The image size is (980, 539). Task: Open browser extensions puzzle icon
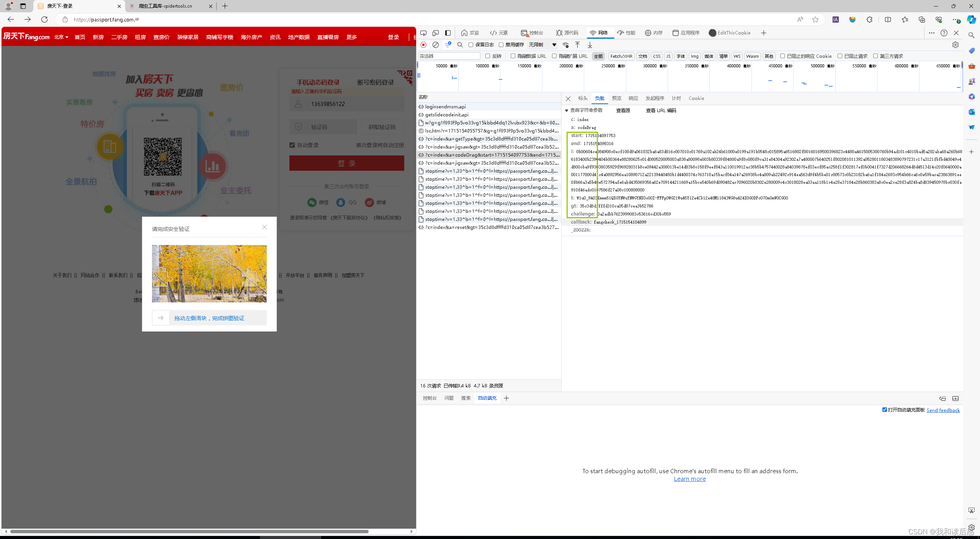point(869,20)
